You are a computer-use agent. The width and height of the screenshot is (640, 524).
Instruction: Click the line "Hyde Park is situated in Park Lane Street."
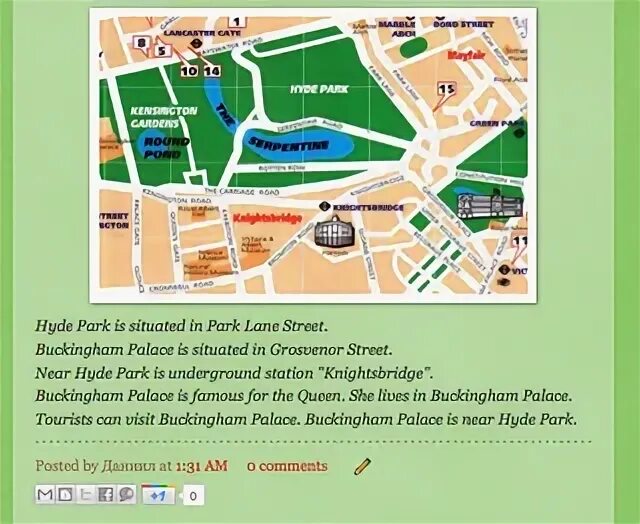(x=182, y=326)
